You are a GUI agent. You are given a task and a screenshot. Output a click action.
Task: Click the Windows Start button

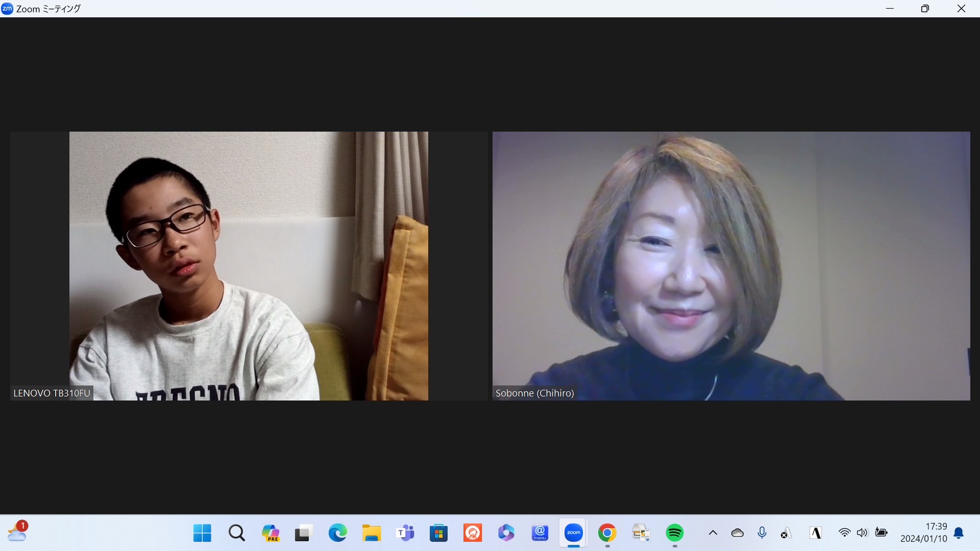click(x=202, y=533)
